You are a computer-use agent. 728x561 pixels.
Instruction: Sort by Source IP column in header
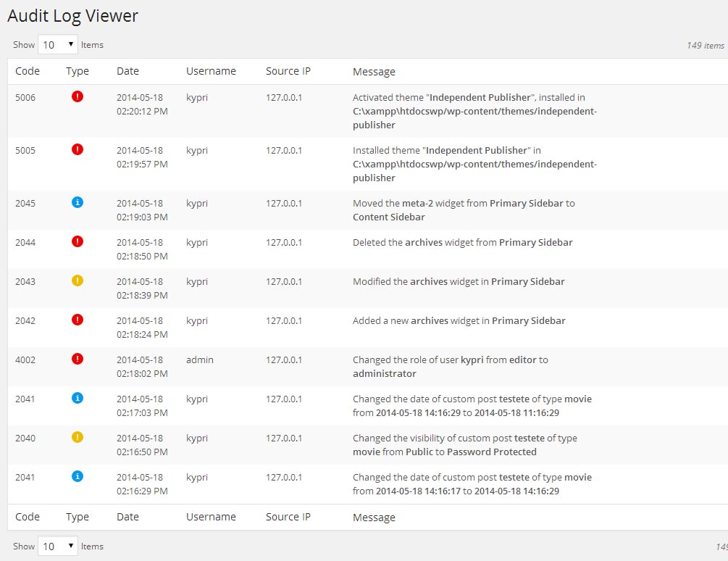pyautogui.click(x=288, y=71)
